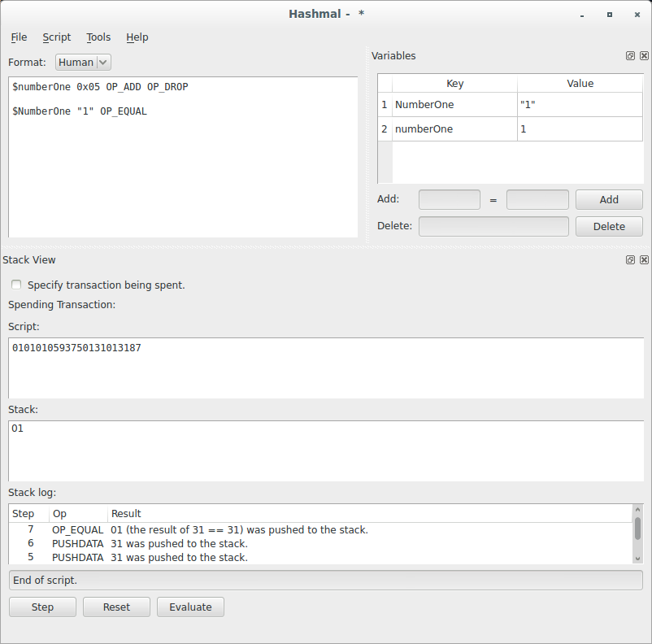Click the Evaluate button

(190, 607)
